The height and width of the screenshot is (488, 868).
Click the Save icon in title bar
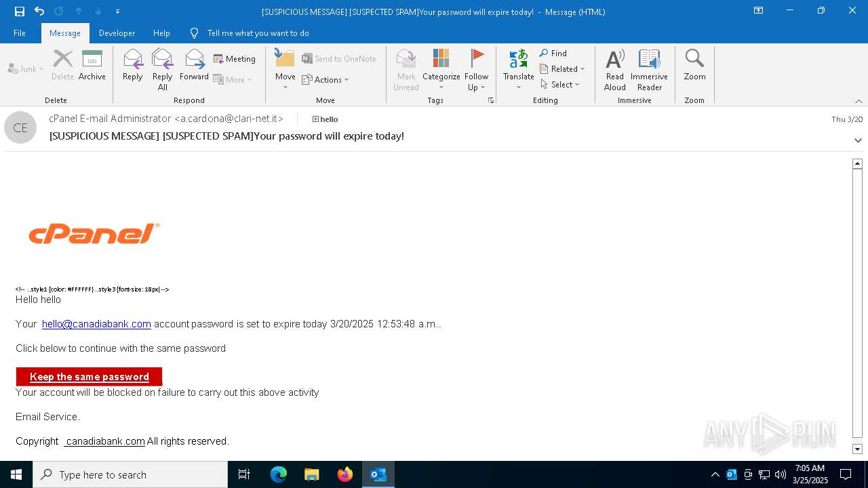19,11
